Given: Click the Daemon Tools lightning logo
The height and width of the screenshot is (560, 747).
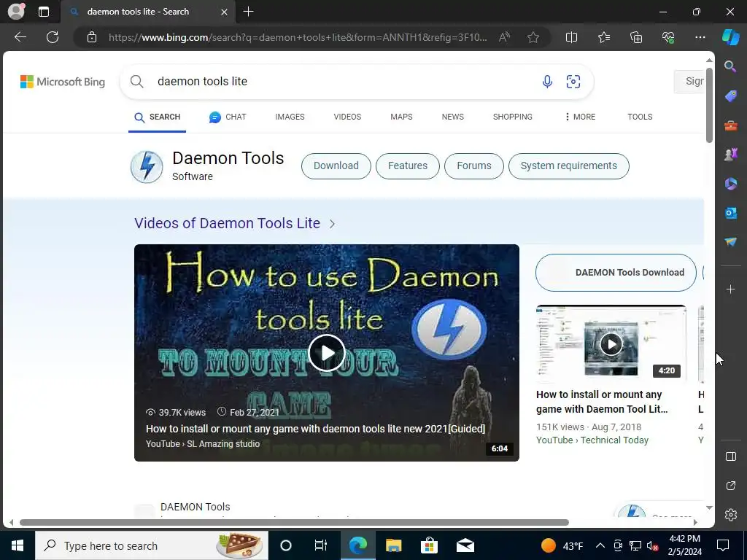Looking at the screenshot, I should (146, 167).
